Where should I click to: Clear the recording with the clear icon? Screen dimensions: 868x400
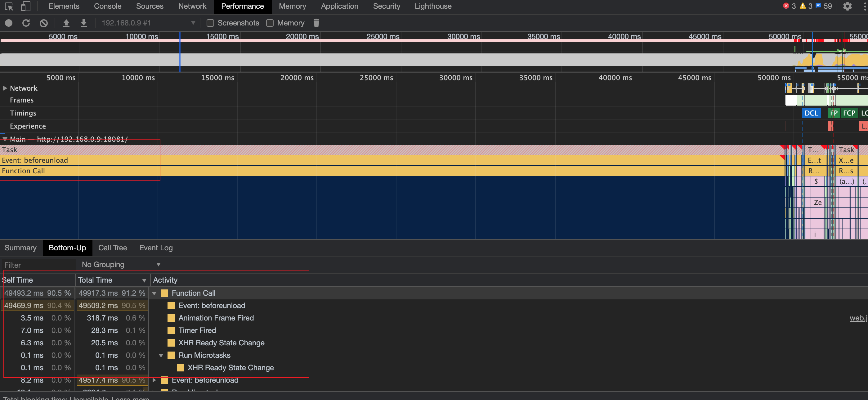(x=43, y=23)
